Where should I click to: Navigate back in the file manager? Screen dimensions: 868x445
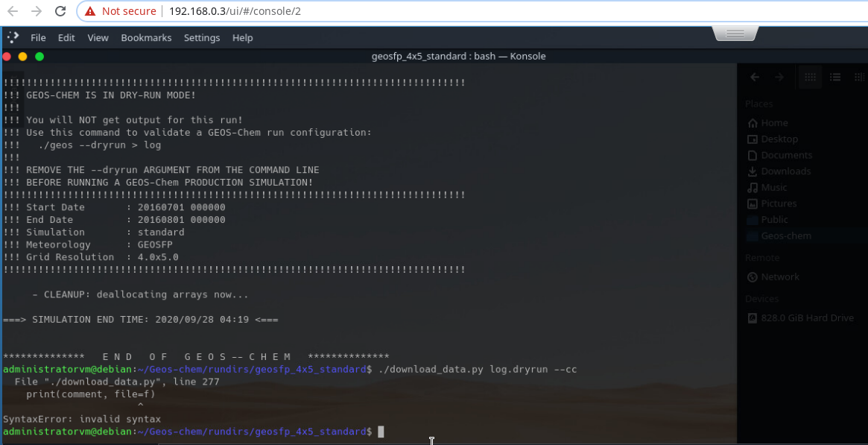pyautogui.click(x=754, y=77)
